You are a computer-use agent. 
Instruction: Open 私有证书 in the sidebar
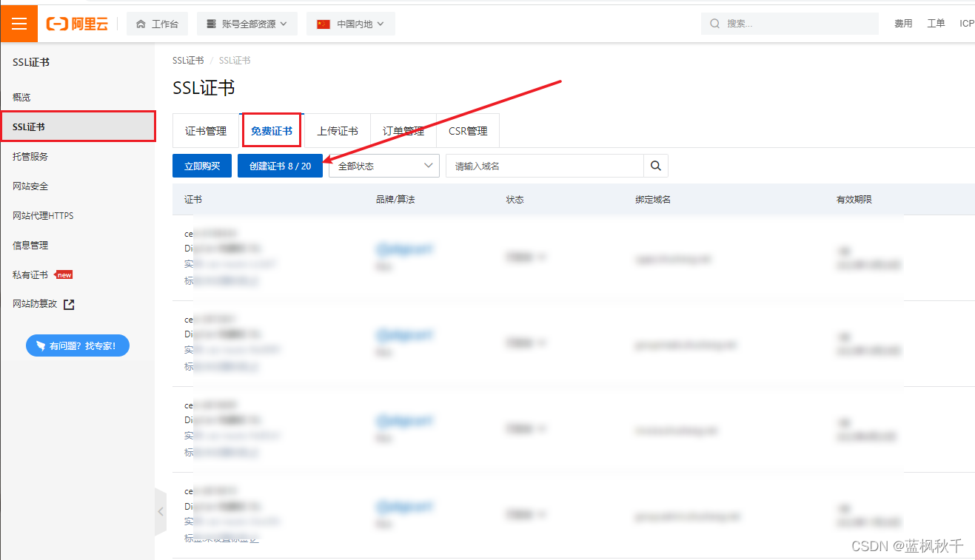click(30, 274)
